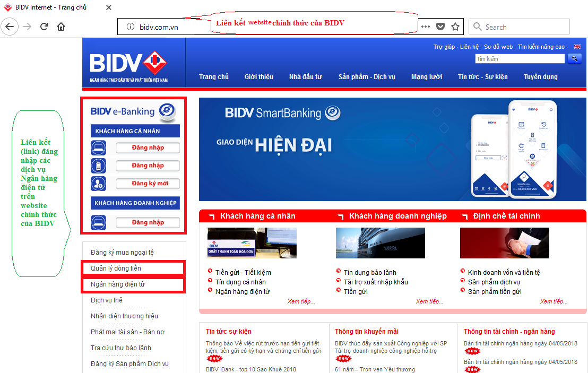Open the Giới thiệu menu
The height and width of the screenshot is (373, 588).
[x=259, y=77]
